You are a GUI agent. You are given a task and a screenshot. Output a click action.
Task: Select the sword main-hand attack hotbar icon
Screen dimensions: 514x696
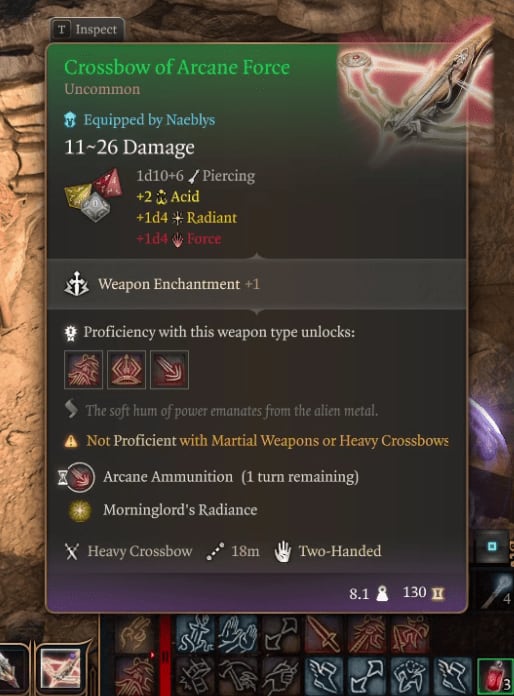coord(323,634)
